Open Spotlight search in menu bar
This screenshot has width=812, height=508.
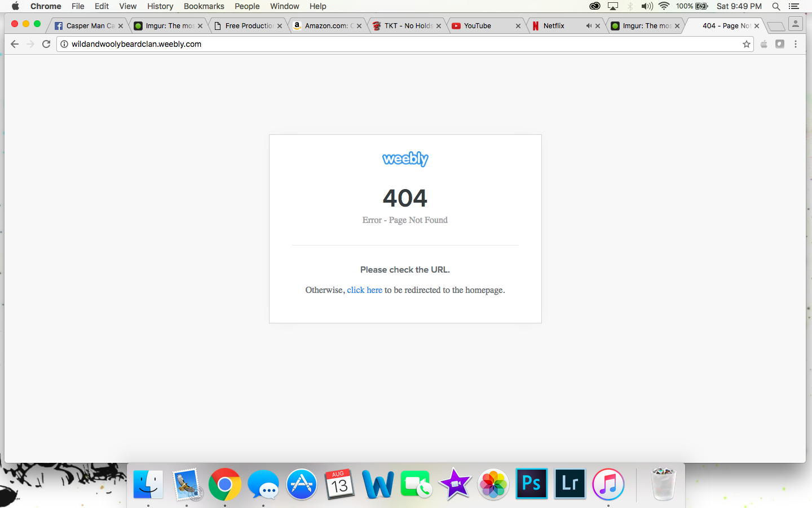click(x=776, y=6)
